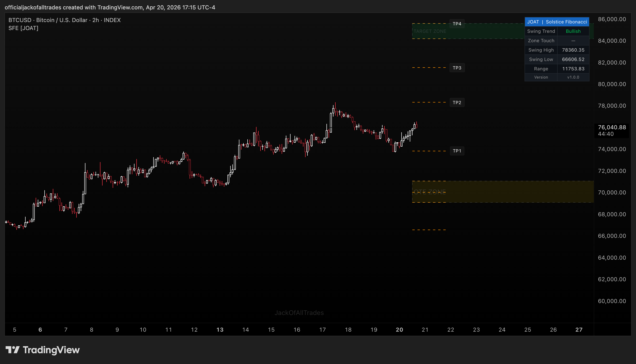Click the 70,000.00 price axis label
The height and width of the screenshot is (364, 636).
coord(612,193)
